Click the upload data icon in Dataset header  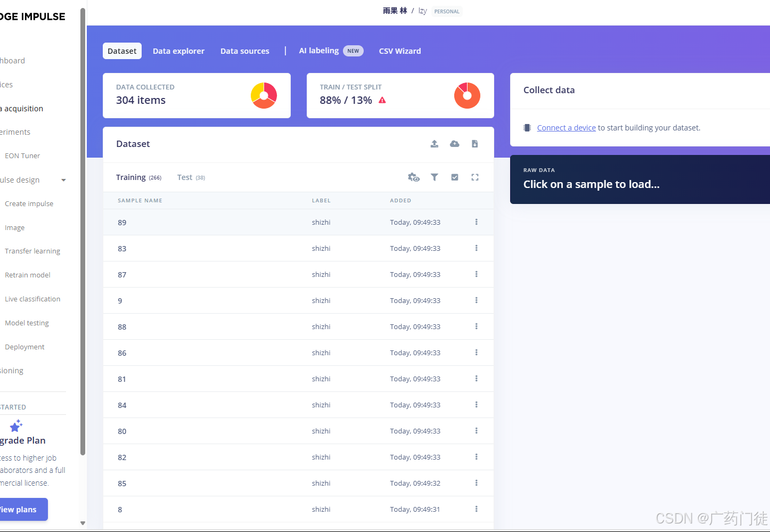pos(435,144)
